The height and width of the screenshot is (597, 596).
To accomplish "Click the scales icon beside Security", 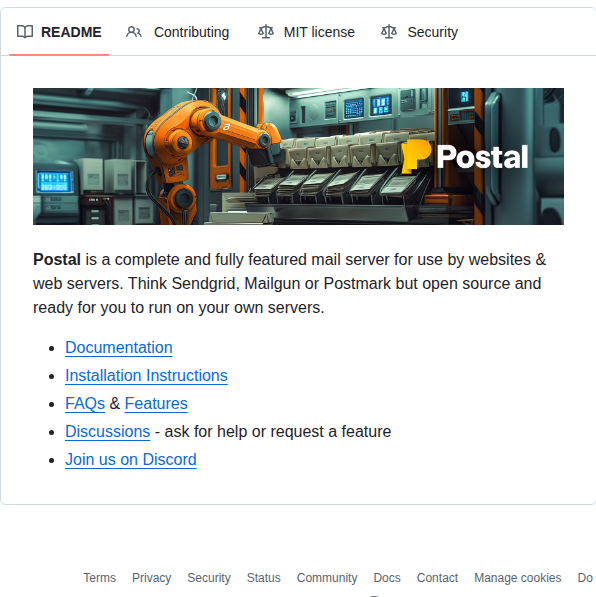I will tap(389, 32).
